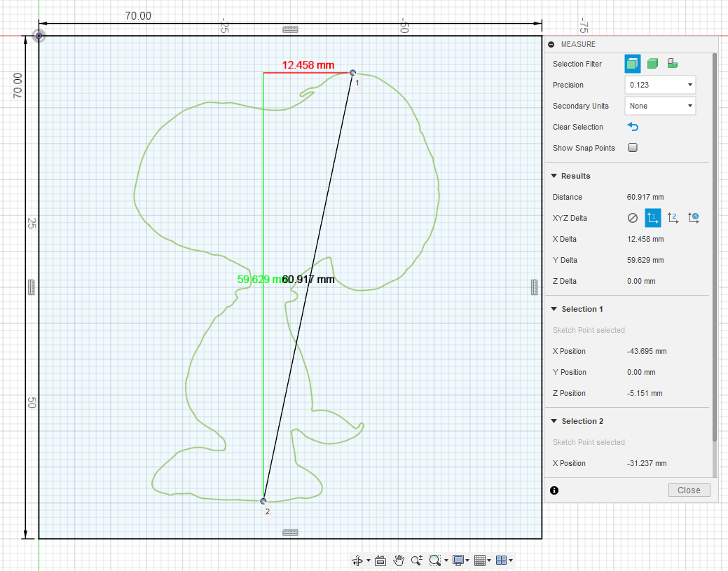This screenshot has height=571, width=728.
Task: Select the Orbit tool
Action: click(358, 560)
